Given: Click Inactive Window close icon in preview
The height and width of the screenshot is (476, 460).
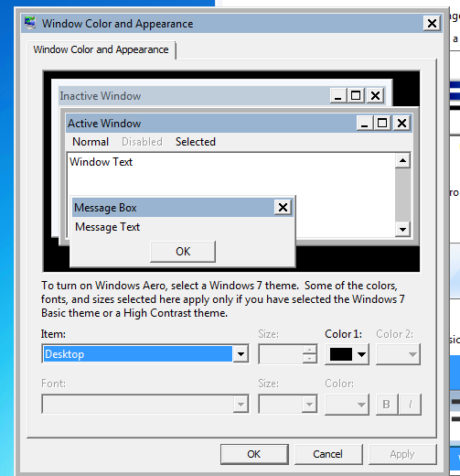Looking at the screenshot, I should (375, 96).
